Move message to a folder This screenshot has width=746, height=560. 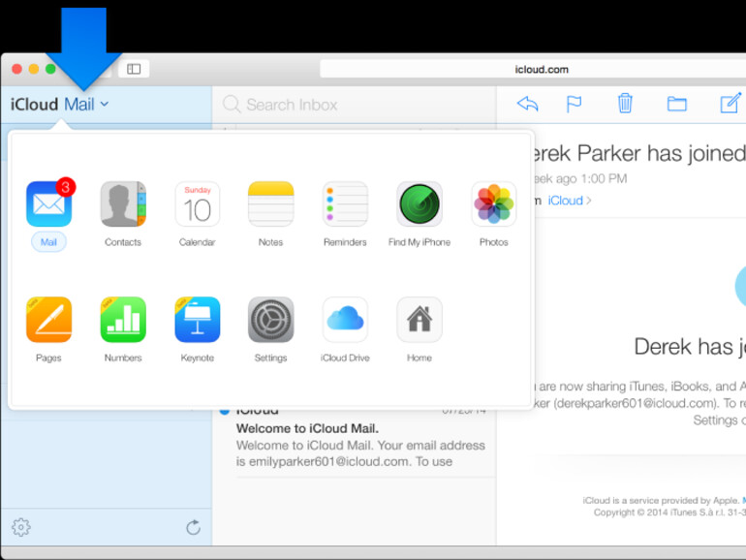676,104
